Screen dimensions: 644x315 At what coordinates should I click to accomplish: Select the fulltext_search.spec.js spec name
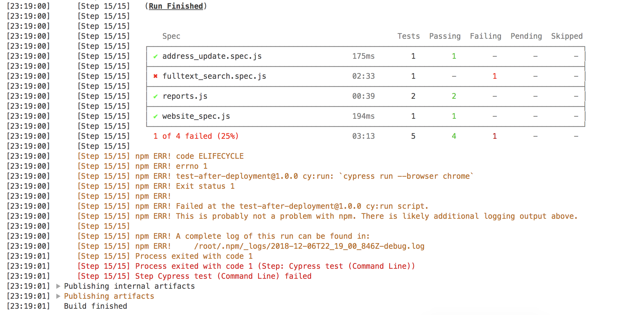point(214,76)
